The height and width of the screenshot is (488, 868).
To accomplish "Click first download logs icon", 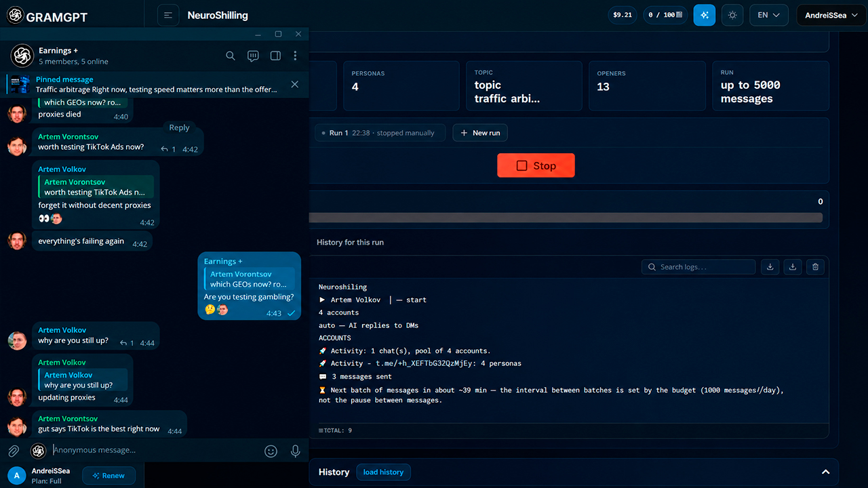I will click(770, 267).
